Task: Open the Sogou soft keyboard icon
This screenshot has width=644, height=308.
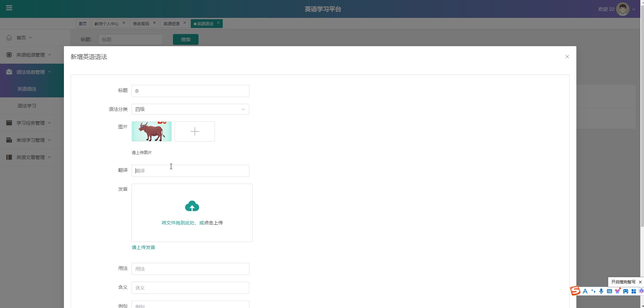Action: (609, 291)
